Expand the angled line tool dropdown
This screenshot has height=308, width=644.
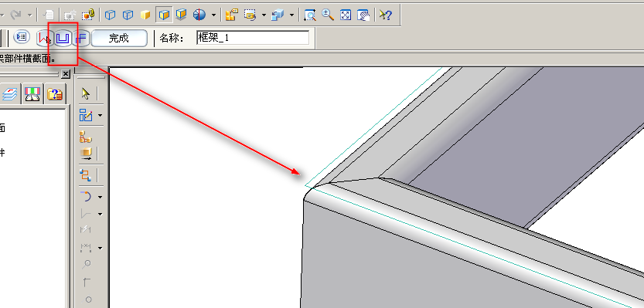(x=101, y=215)
